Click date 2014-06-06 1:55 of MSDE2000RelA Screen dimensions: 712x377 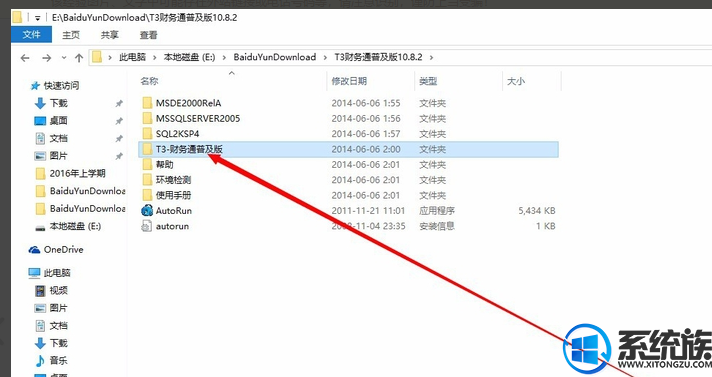[366, 103]
